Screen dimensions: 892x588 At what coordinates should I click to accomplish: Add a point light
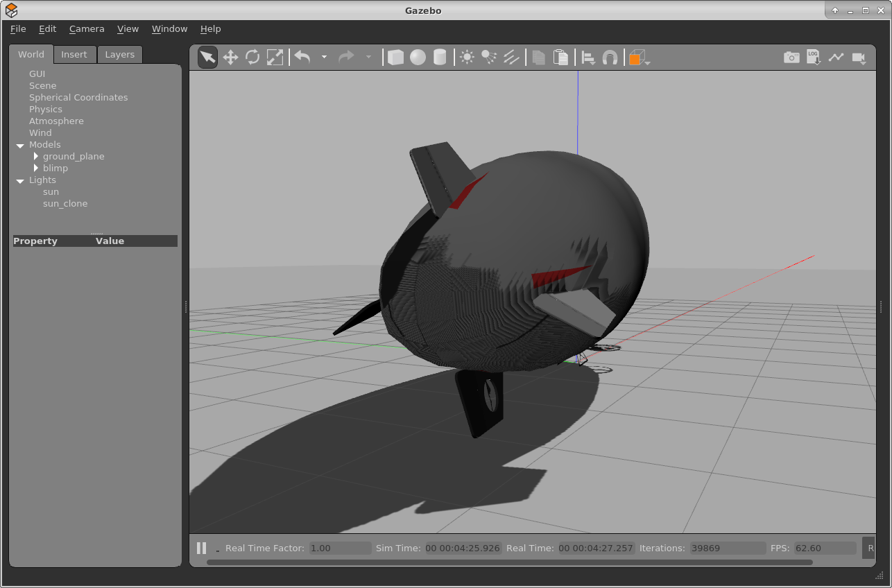(x=467, y=58)
